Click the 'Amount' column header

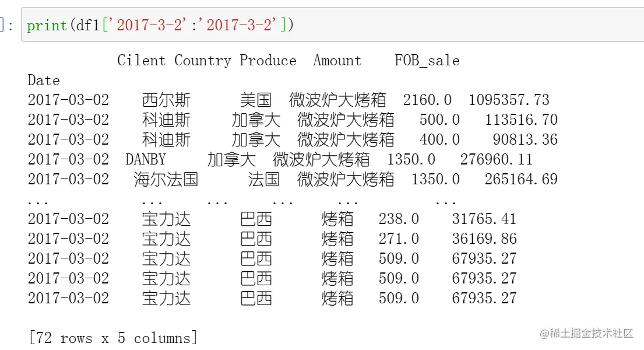coord(337,61)
